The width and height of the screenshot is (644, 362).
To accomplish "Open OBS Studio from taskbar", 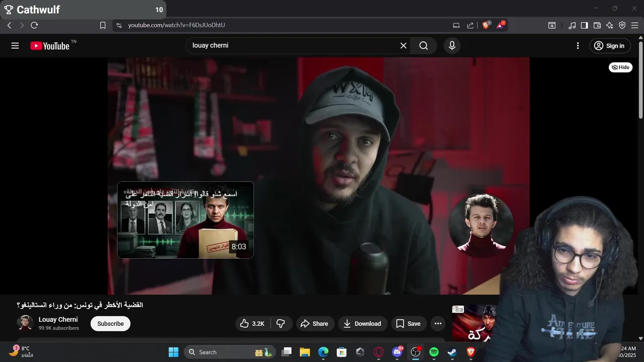I will point(416,352).
